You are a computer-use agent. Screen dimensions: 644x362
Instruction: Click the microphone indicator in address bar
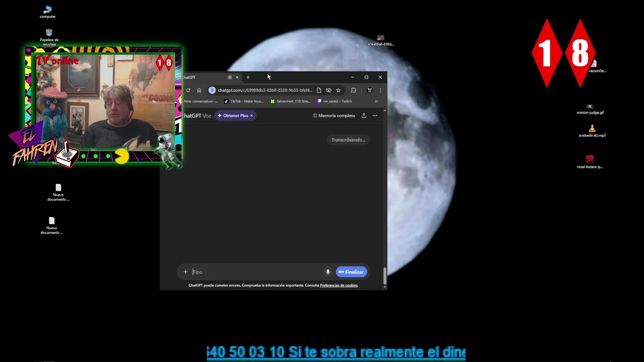[x=212, y=90]
